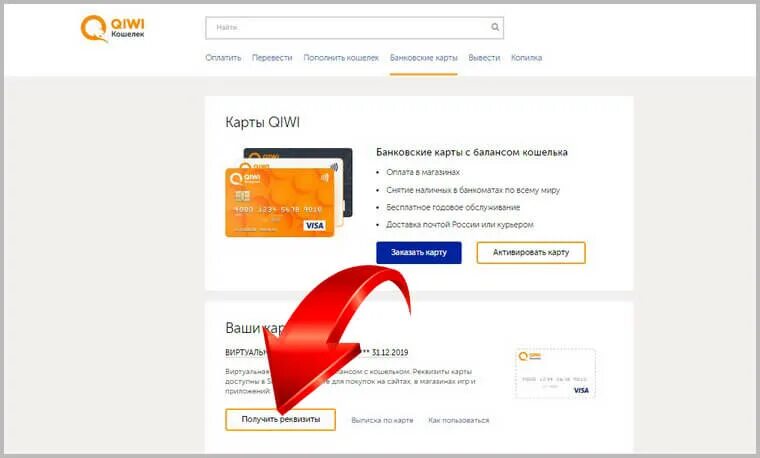Open the Копилка menu item

pyautogui.click(x=526, y=58)
